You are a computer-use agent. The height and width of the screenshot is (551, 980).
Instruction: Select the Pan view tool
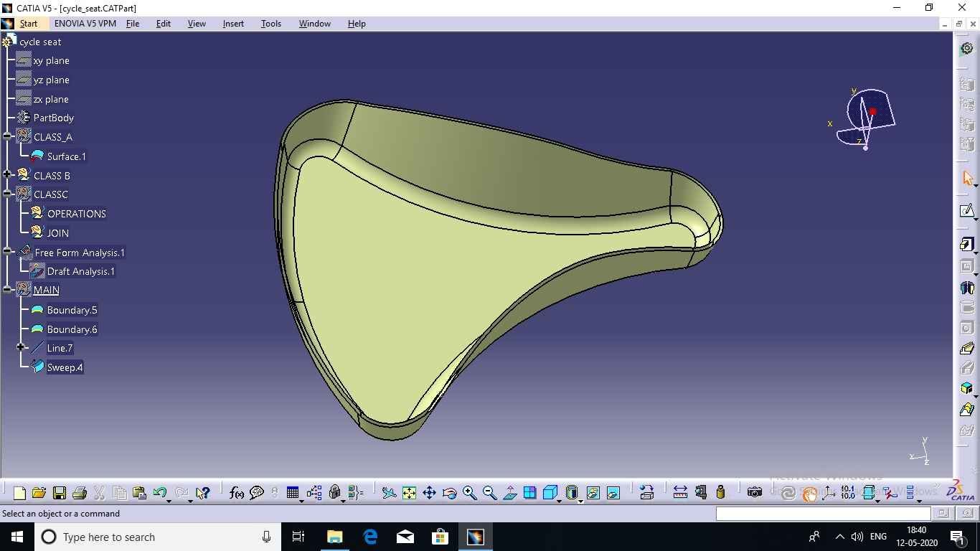pyautogui.click(x=429, y=493)
